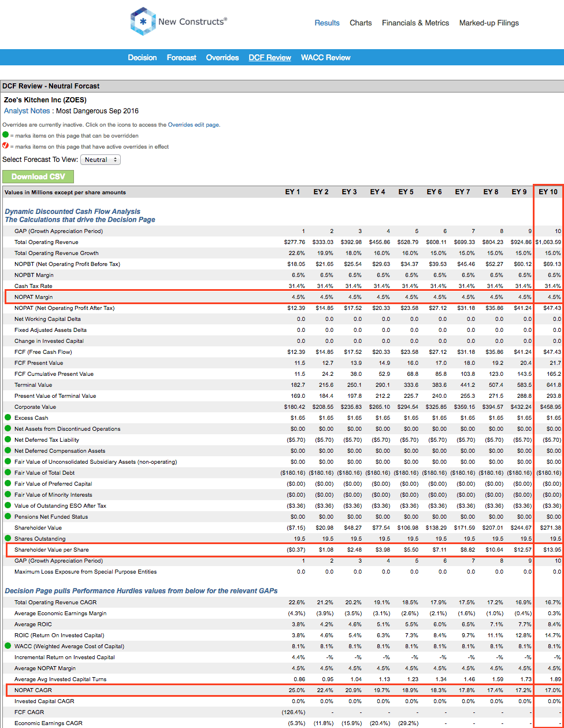
Task: Click green dot beside Net Deferred Compensation Assets
Action: [x=8, y=450]
